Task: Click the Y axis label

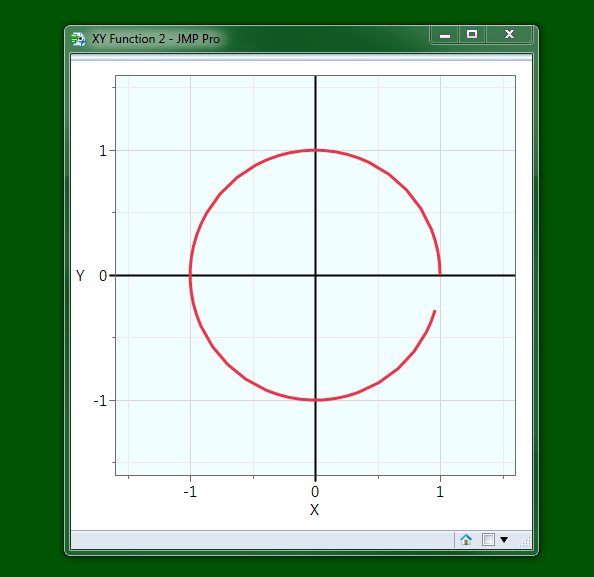Action: click(80, 276)
